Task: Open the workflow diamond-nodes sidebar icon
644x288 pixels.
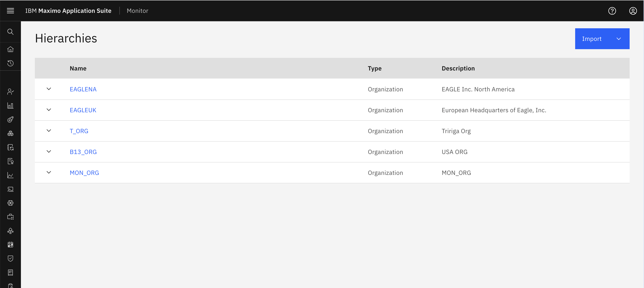Action: click(x=10, y=231)
